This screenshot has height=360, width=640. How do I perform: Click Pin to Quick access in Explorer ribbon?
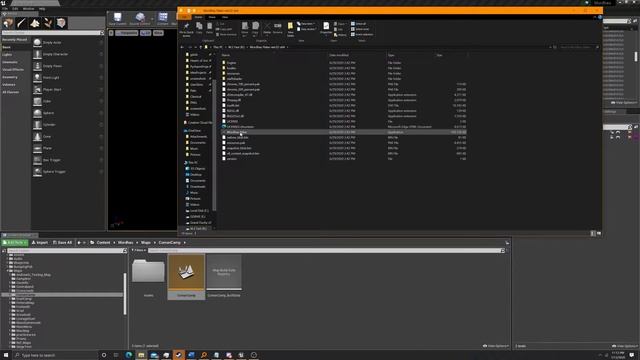pyautogui.click(x=186, y=29)
